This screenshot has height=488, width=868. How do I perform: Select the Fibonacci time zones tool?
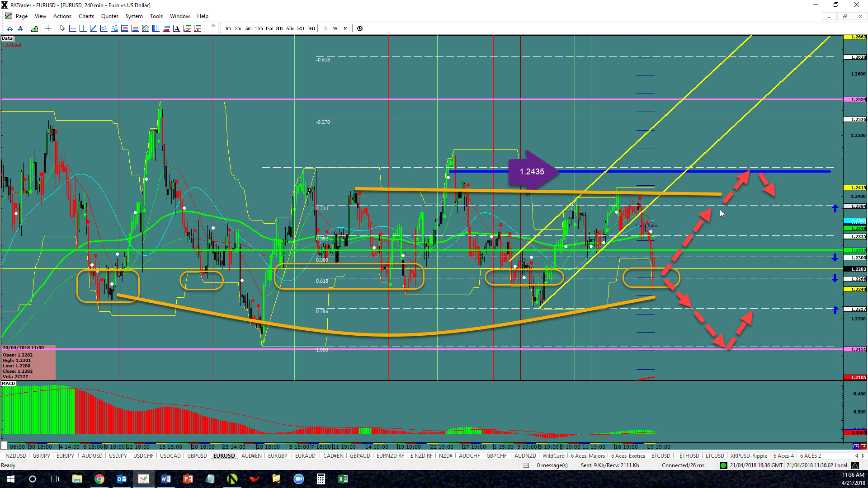tap(156, 28)
